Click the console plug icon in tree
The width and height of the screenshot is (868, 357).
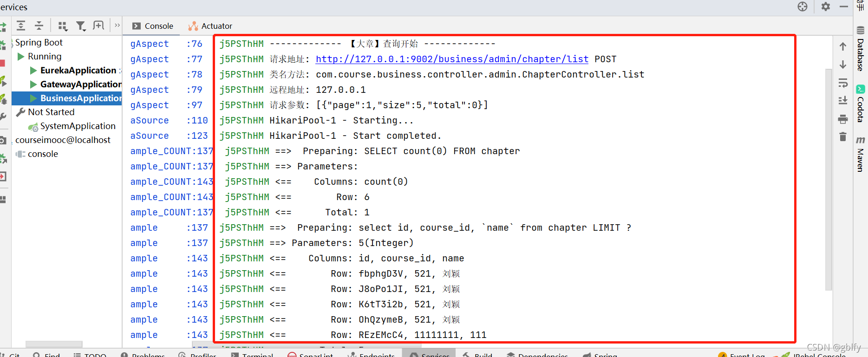coord(20,154)
